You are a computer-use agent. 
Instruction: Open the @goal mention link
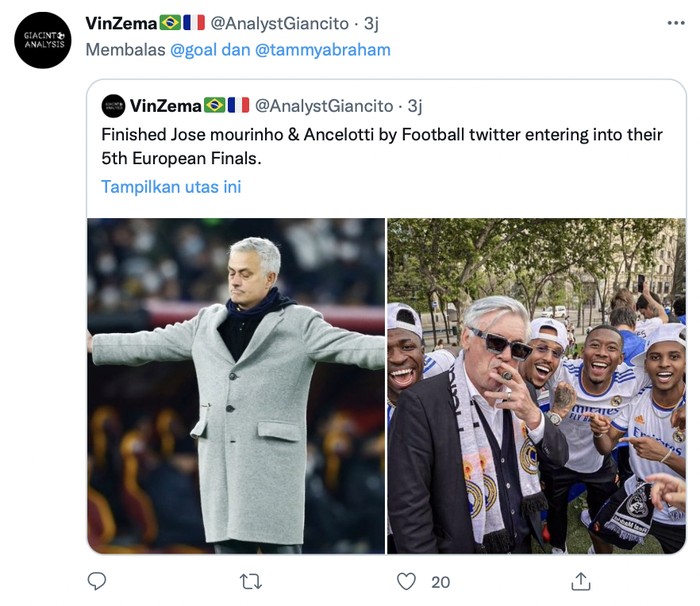(192, 50)
